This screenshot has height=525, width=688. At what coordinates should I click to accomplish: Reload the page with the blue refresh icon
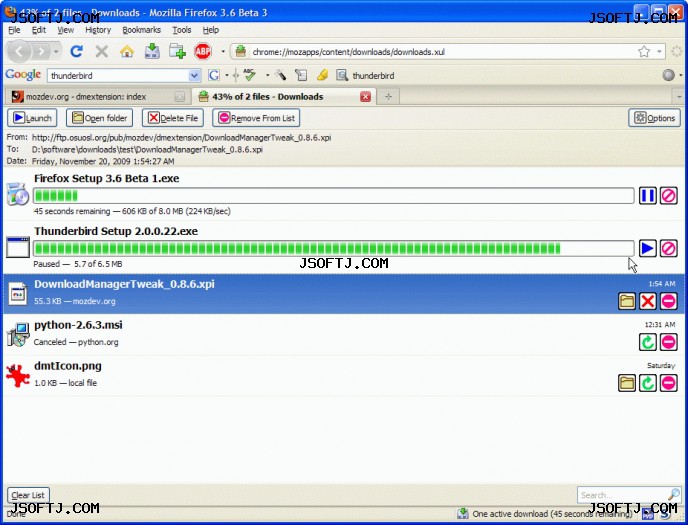click(x=76, y=52)
